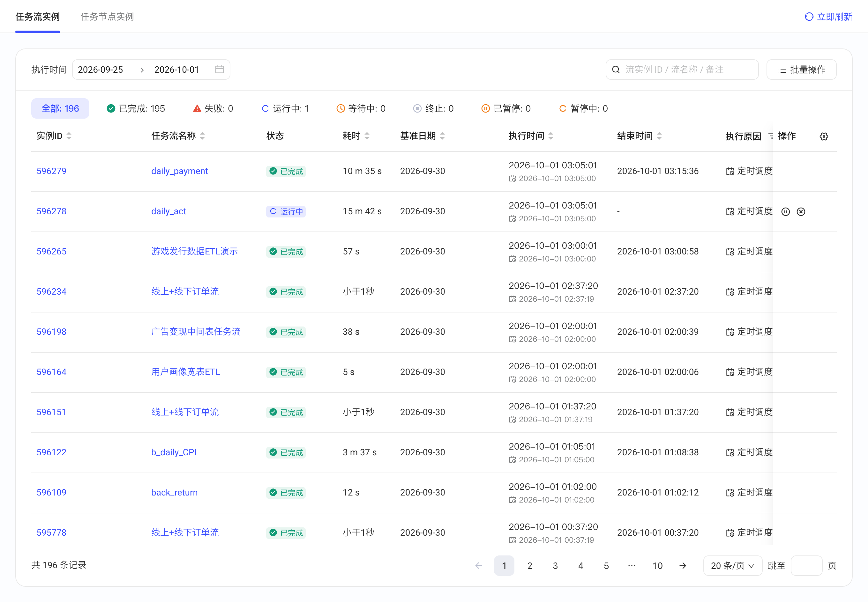The height and width of the screenshot is (602, 868).
Task: Filter the 执行原因 column
Action: [x=770, y=136]
